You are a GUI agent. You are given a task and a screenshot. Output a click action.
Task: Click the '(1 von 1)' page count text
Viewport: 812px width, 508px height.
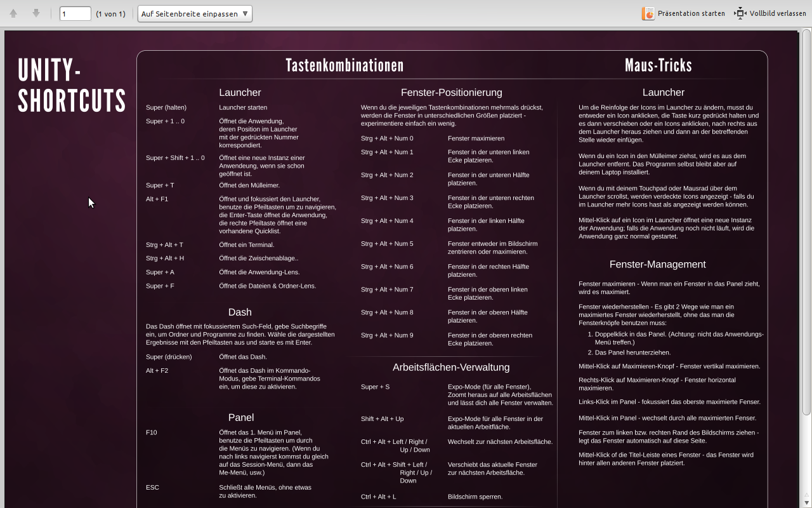[110, 13]
